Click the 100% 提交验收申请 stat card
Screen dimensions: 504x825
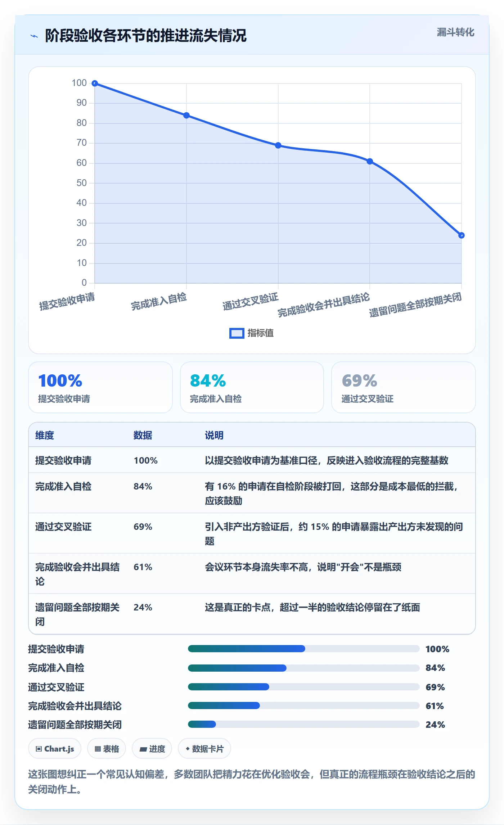click(x=100, y=387)
